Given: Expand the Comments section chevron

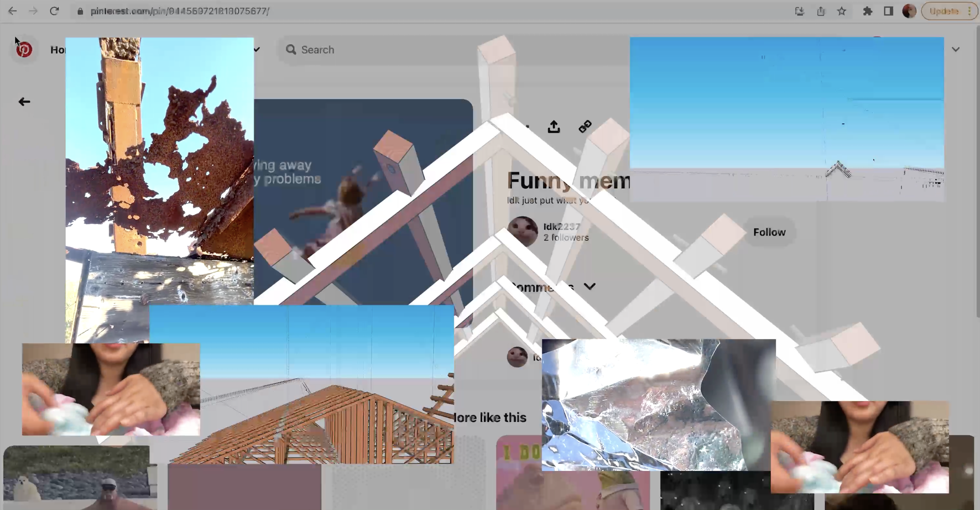Looking at the screenshot, I should 590,287.
